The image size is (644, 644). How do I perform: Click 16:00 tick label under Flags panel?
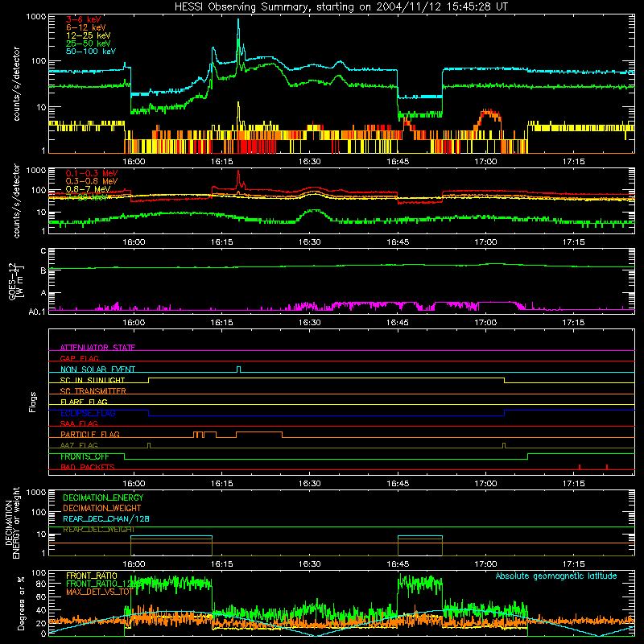[134, 484]
